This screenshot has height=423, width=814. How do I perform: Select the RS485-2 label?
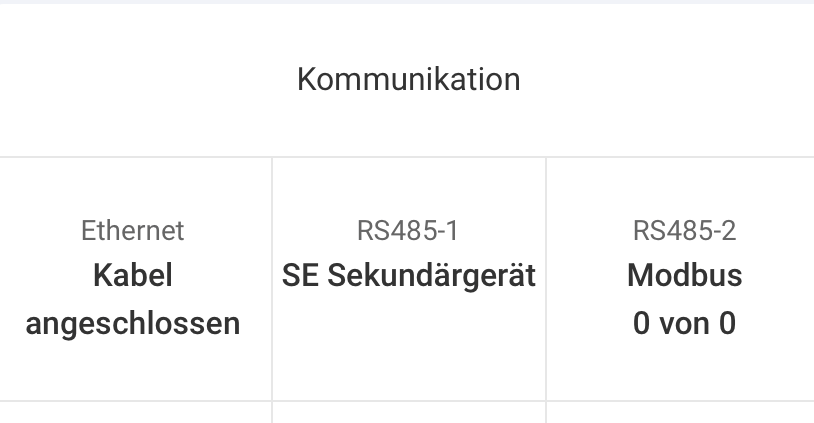(x=684, y=231)
